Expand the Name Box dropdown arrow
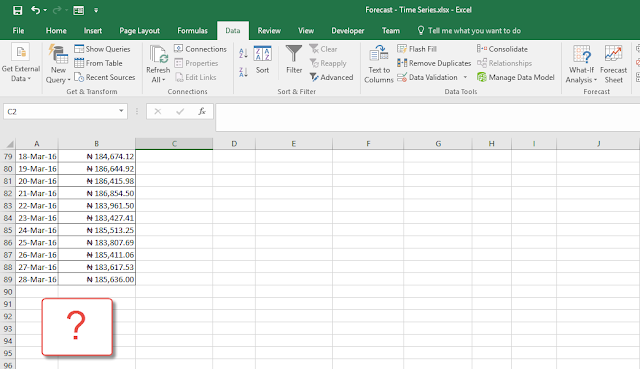Image resolution: width=640 pixels, height=369 pixels. pos(121,111)
